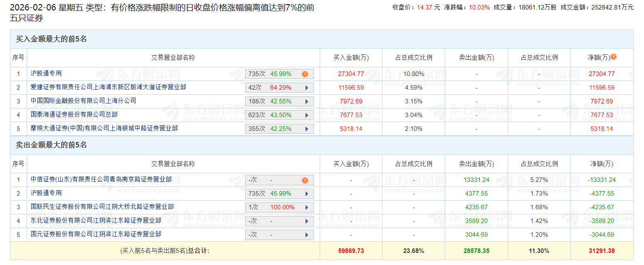
Task: Expand arrow in 东北证券江阴滨江东路 row
Action: pos(307,221)
